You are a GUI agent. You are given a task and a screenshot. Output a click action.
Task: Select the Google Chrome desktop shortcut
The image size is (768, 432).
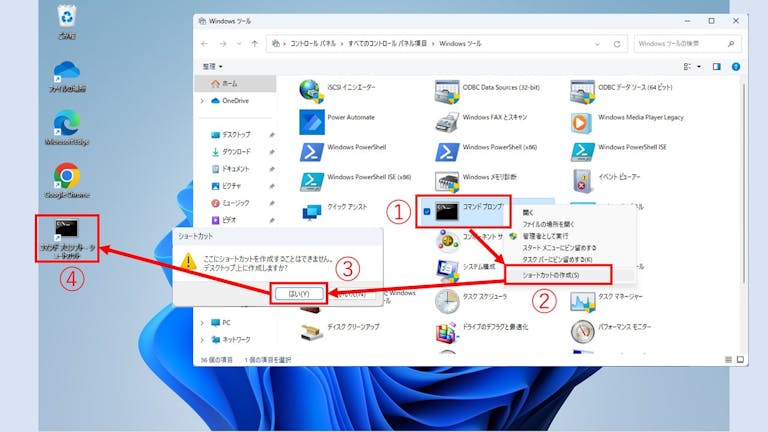click(x=67, y=181)
